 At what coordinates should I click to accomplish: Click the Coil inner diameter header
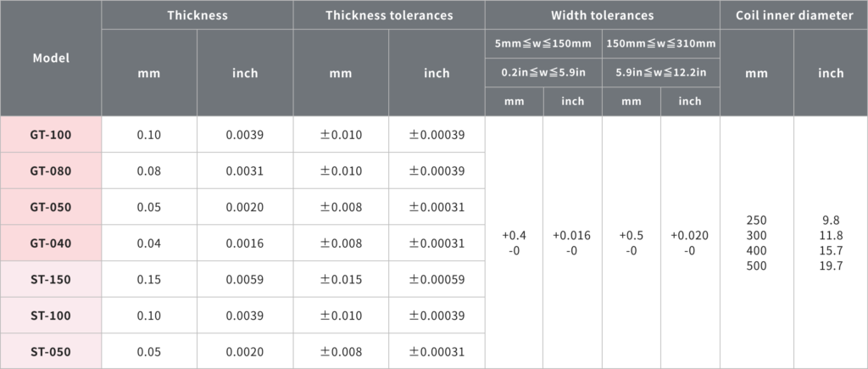point(793,15)
